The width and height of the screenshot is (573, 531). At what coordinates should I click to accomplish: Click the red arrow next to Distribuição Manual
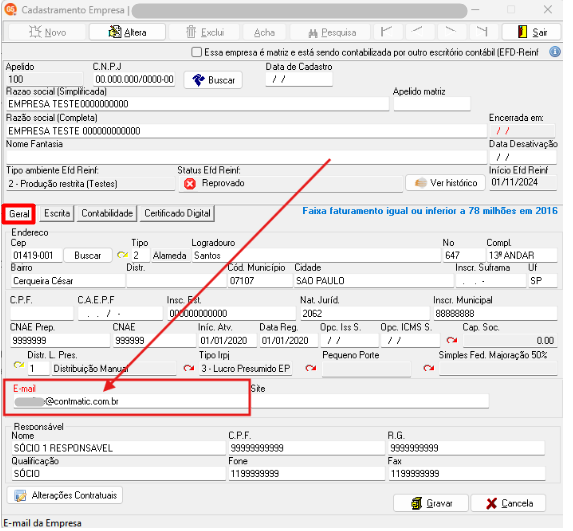click(189, 368)
